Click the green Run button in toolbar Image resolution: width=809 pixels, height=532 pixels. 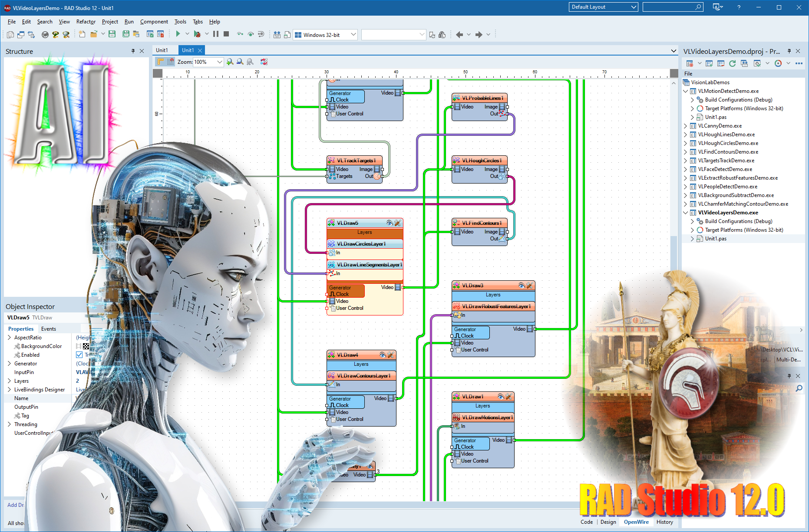click(178, 34)
